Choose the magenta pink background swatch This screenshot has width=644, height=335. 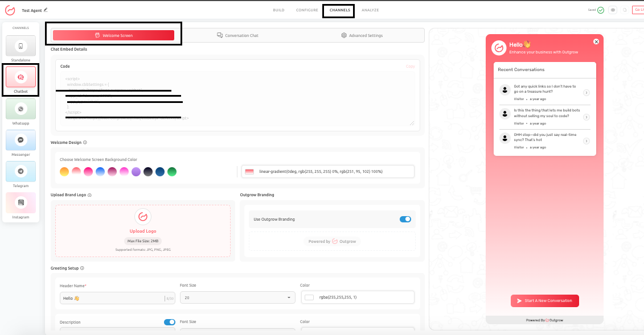(124, 172)
